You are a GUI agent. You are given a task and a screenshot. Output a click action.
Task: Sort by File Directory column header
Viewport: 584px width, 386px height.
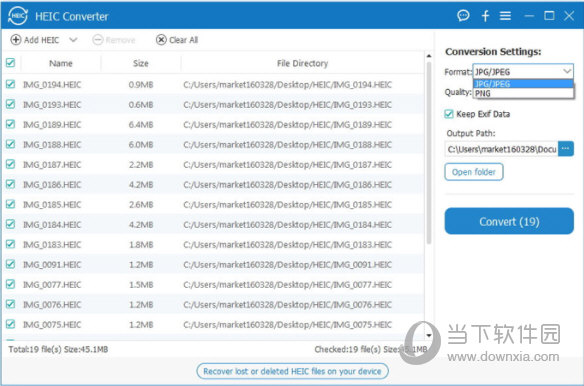tap(302, 63)
